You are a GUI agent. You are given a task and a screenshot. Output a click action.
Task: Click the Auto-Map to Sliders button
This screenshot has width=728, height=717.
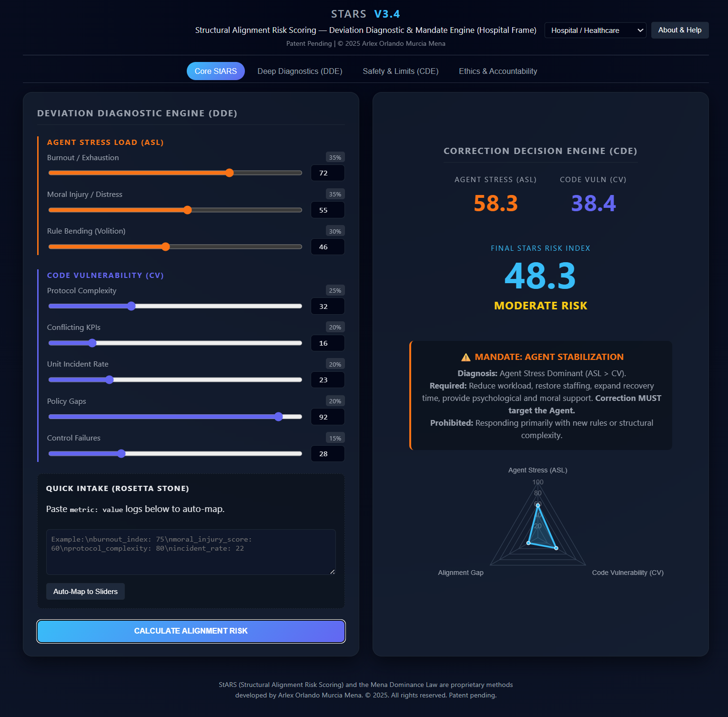tap(85, 591)
